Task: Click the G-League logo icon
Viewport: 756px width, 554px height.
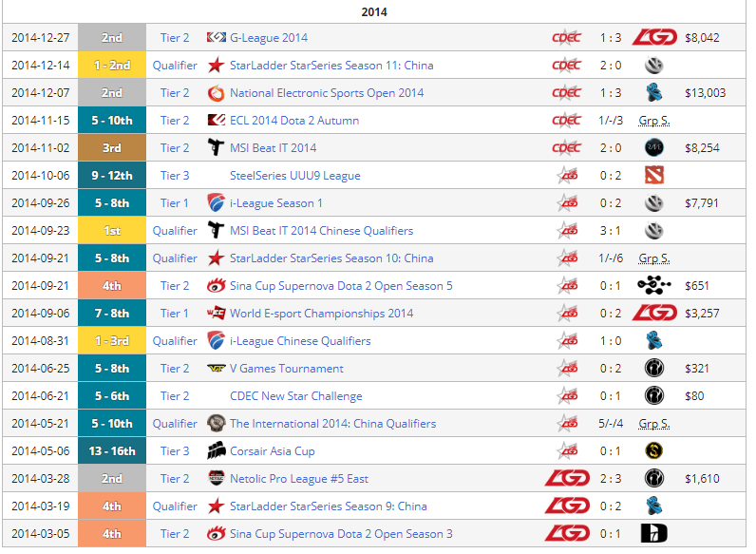Action: coord(216,37)
